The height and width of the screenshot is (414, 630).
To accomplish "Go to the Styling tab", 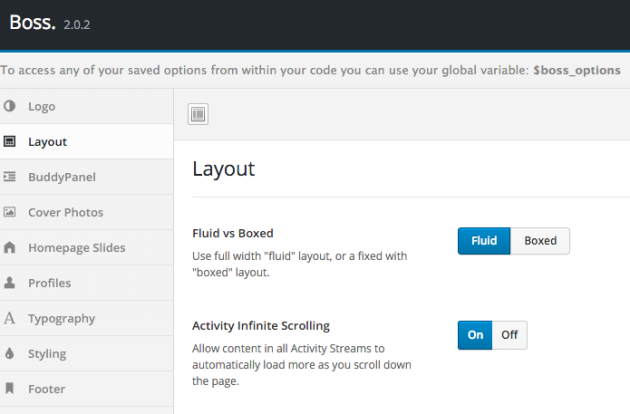I will tap(86, 354).
